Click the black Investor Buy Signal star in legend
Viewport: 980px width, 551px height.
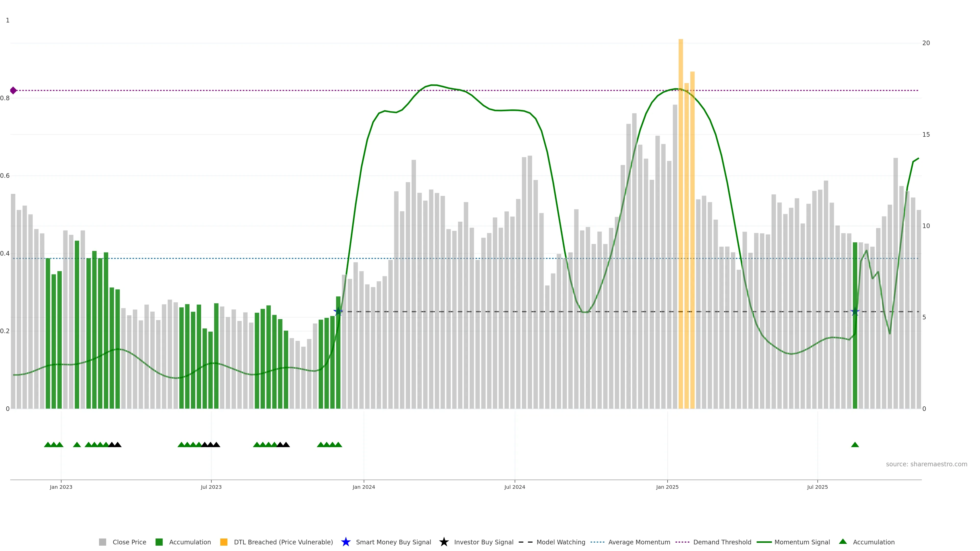pyautogui.click(x=444, y=542)
